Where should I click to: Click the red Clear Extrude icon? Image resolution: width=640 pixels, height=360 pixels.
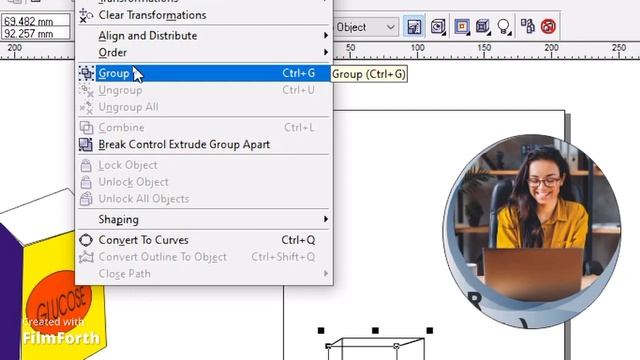point(549,27)
